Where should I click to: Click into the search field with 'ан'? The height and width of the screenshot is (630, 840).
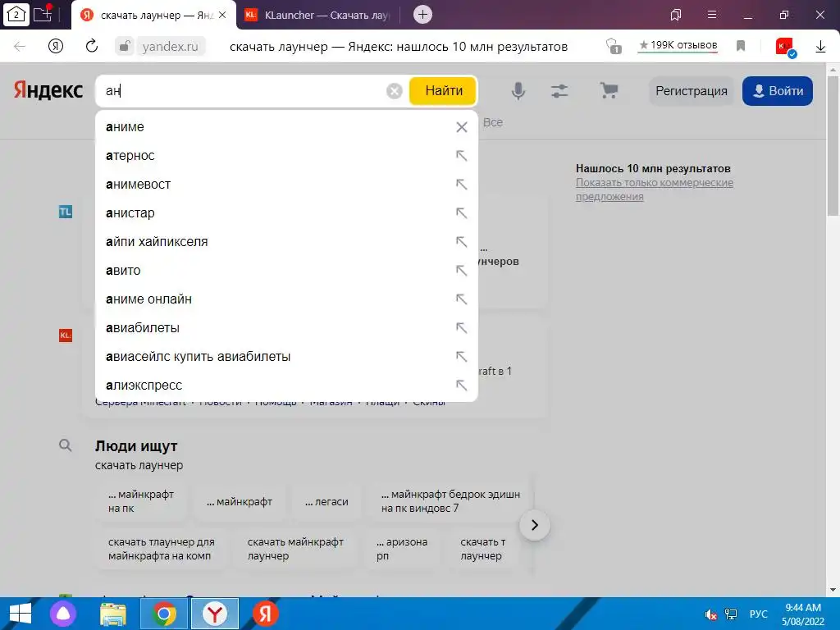tap(244, 91)
